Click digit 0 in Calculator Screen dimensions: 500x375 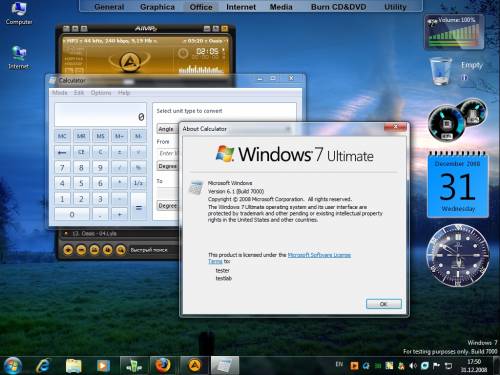pyautogui.click(x=72, y=214)
